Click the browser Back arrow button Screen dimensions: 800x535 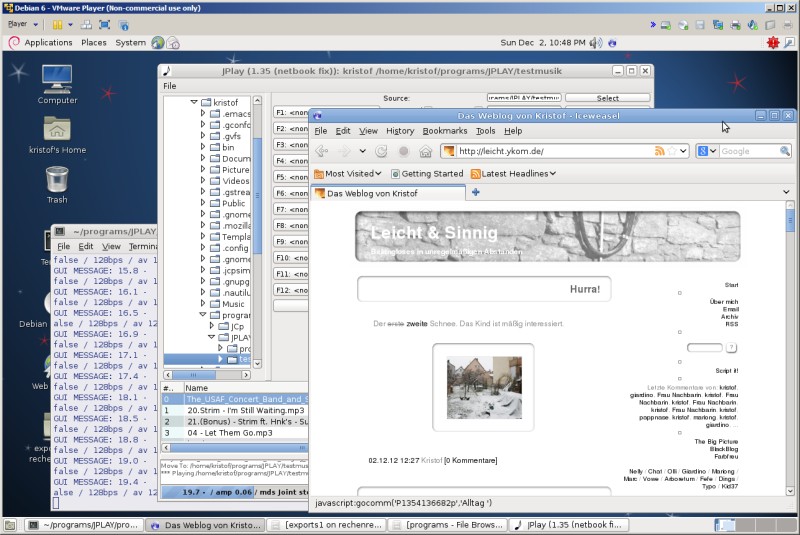322,151
